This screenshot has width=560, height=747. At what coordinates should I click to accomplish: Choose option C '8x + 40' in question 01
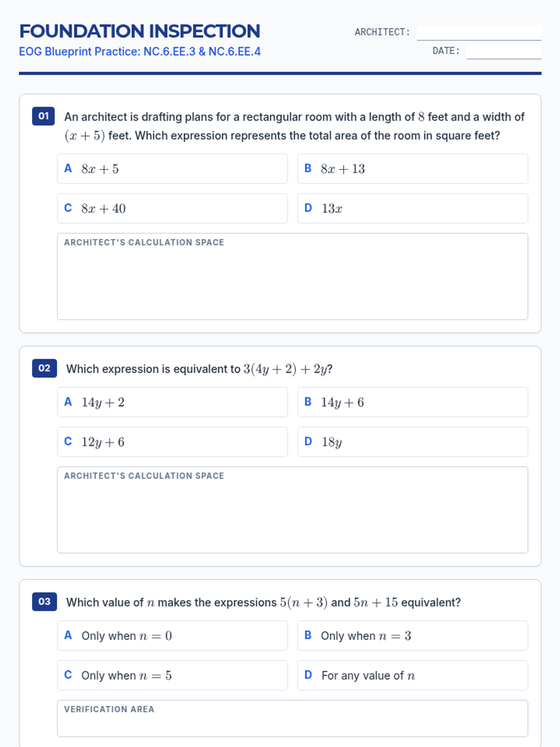pyautogui.click(x=172, y=208)
